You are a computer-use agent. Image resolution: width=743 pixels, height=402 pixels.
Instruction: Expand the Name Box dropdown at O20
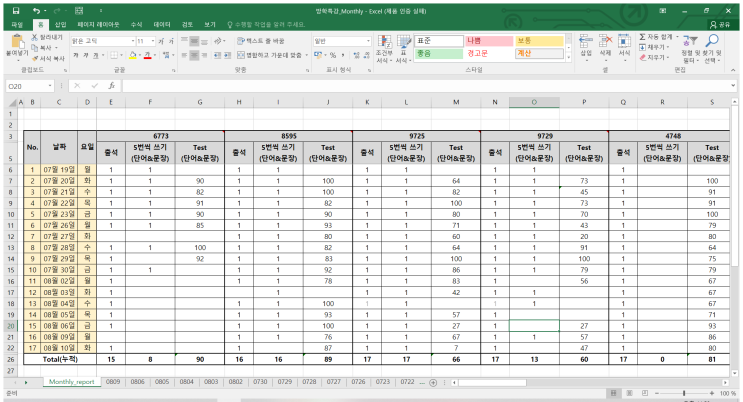coord(50,86)
